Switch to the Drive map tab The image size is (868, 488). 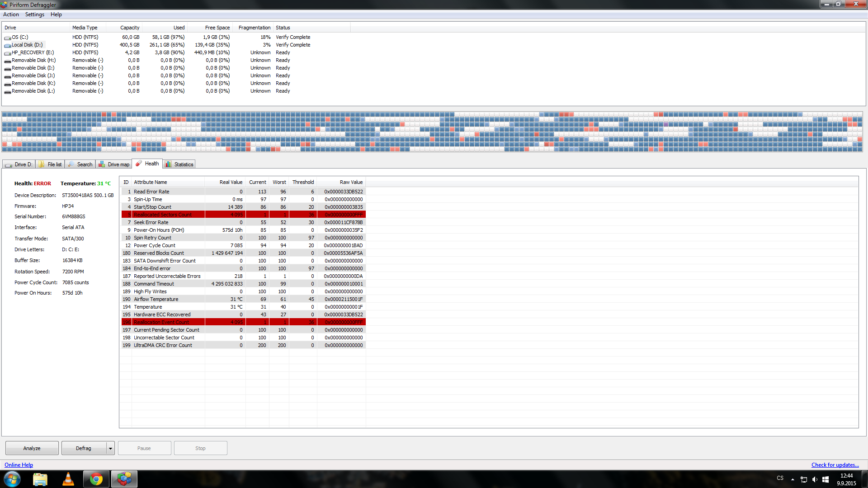114,164
